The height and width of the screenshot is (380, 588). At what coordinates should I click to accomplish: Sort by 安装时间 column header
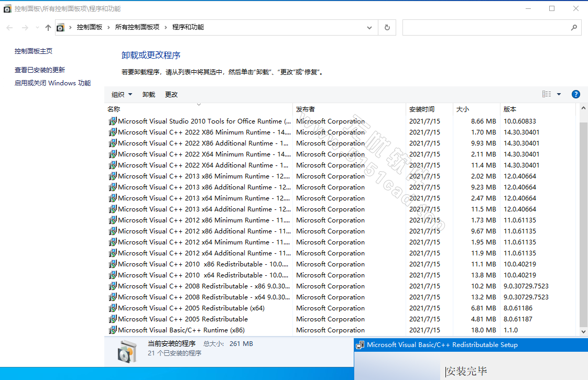(x=429, y=109)
